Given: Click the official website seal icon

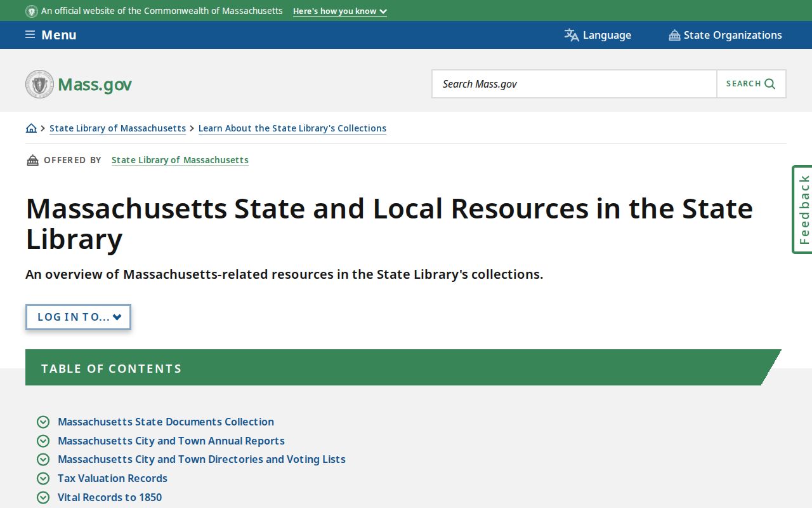Looking at the screenshot, I should (32, 11).
